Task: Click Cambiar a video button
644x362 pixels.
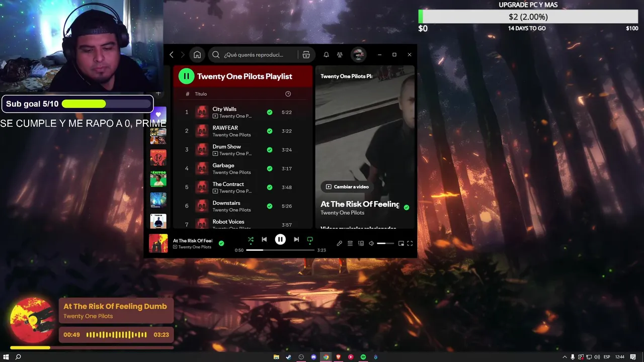Action: click(x=347, y=187)
